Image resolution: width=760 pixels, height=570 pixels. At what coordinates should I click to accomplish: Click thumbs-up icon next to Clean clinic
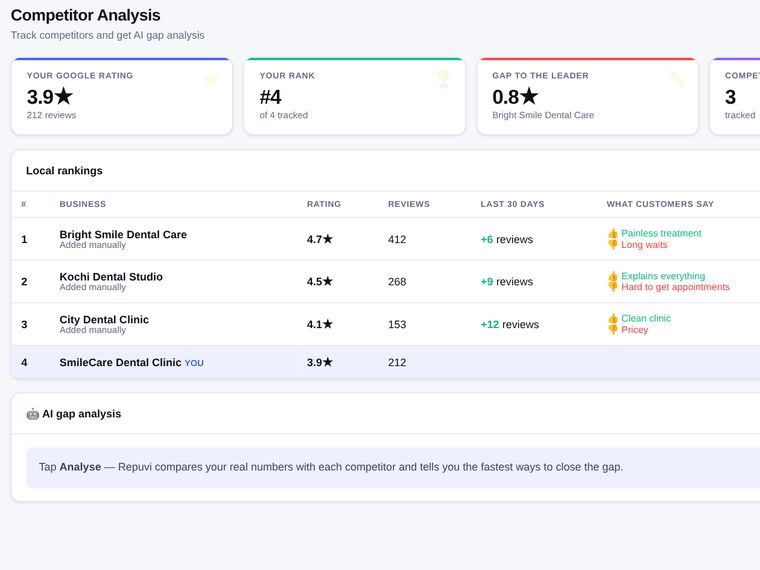(613, 318)
